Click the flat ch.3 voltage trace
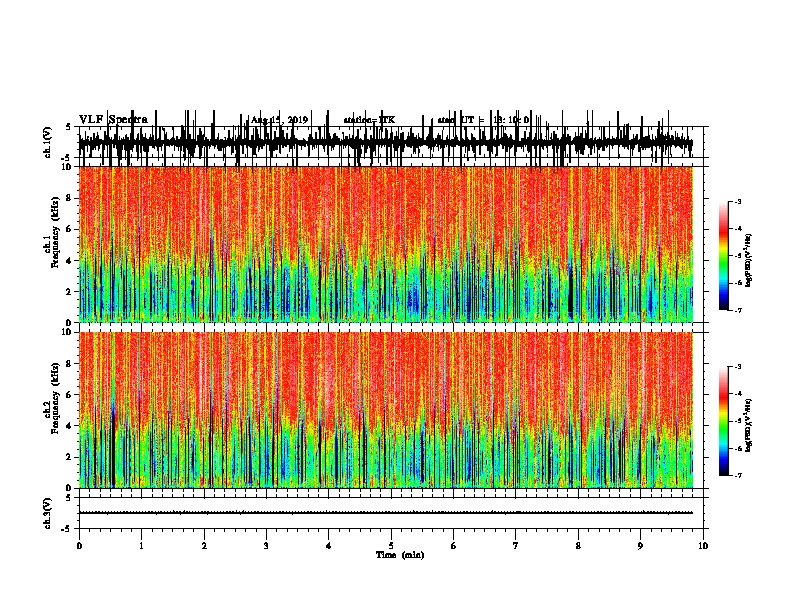This screenshot has width=792, height=612. click(x=386, y=513)
